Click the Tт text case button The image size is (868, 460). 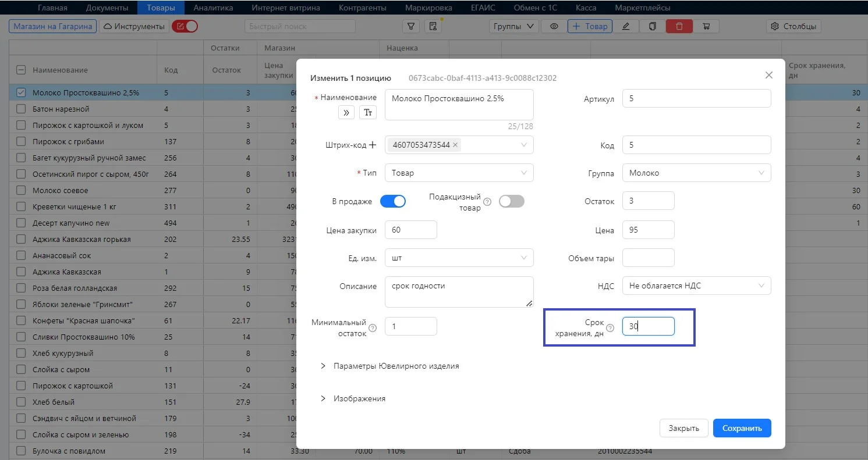(x=367, y=113)
